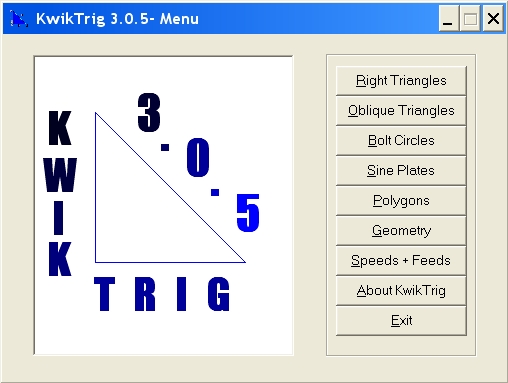This screenshot has width=508, height=383.
Task: Open the Oblique Triangles calculator
Action: 401,111
